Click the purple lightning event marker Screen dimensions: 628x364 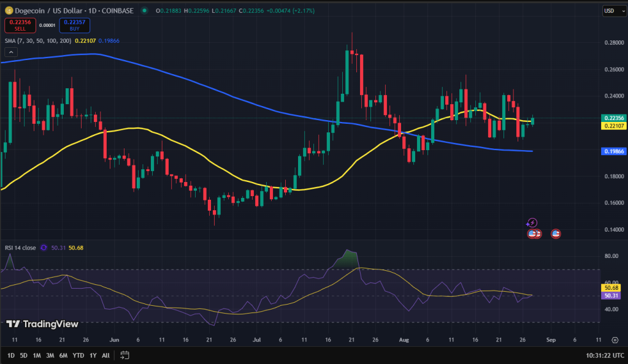pyautogui.click(x=532, y=223)
